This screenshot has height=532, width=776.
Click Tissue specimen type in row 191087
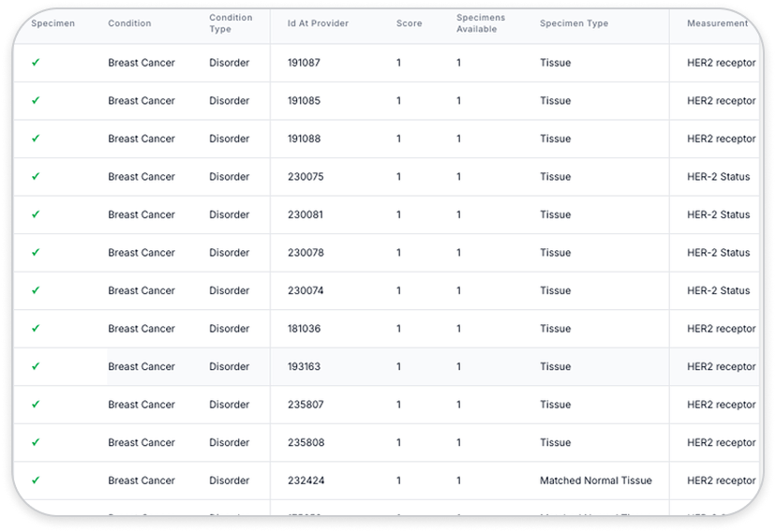click(555, 63)
